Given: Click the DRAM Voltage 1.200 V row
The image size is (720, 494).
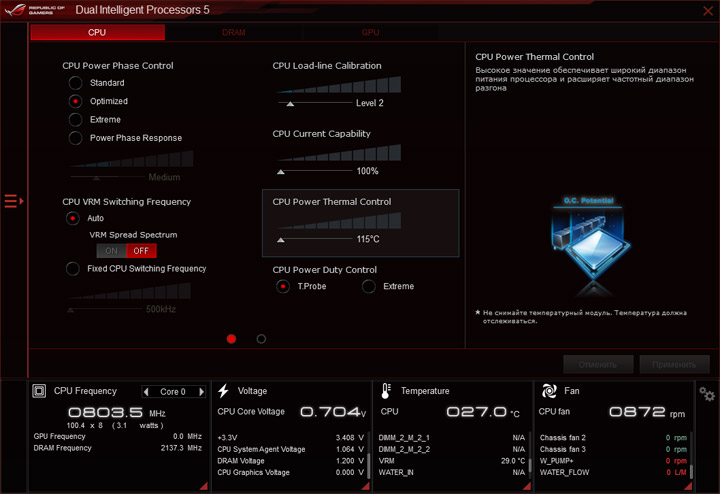Looking at the screenshot, I should coord(291,460).
